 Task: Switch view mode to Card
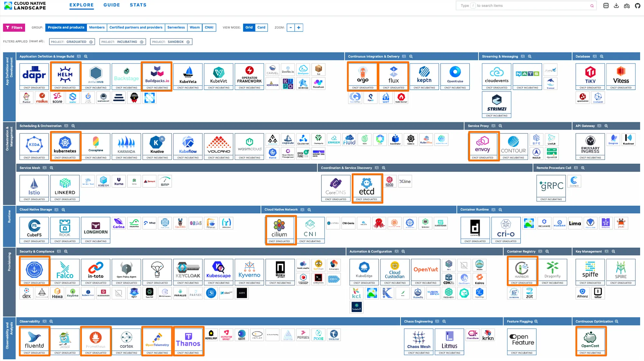click(261, 27)
